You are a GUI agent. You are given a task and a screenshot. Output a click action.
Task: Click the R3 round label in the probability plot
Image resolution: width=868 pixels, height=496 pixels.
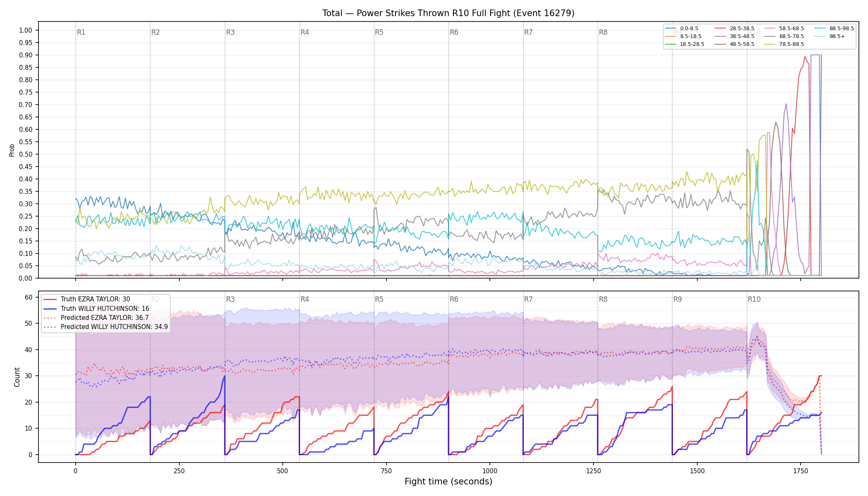point(230,32)
